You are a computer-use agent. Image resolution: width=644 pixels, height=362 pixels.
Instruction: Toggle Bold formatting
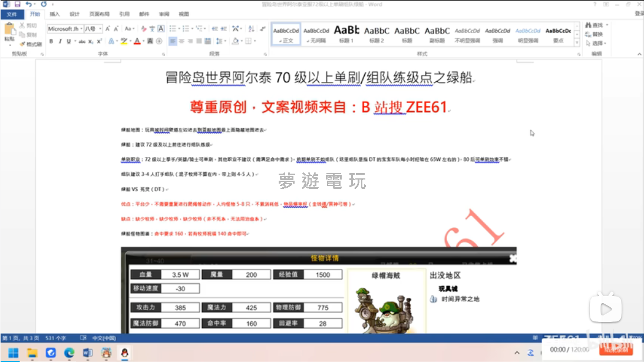(x=51, y=41)
